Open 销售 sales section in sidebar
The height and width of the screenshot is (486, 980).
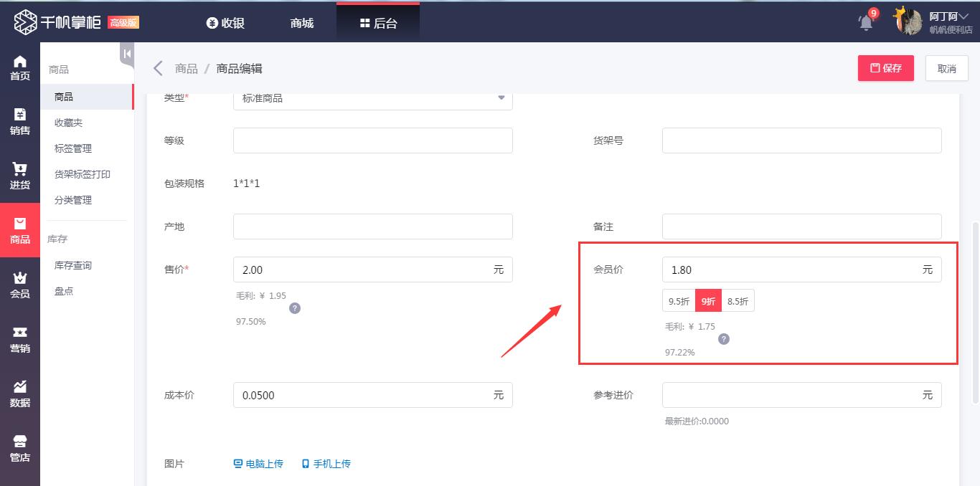(x=20, y=122)
